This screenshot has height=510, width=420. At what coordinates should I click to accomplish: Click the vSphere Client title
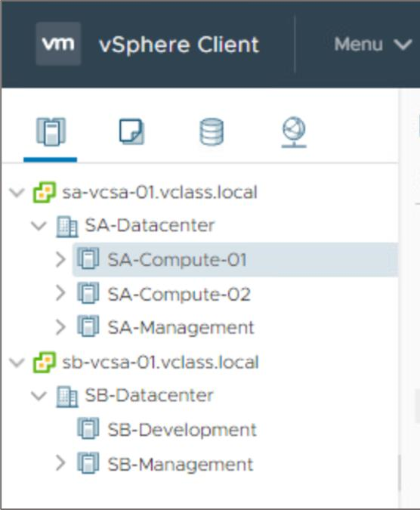click(x=179, y=45)
